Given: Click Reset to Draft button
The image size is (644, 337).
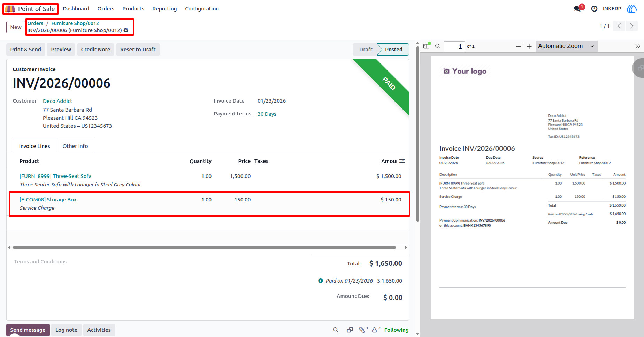Looking at the screenshot, I should click(138, 50).
